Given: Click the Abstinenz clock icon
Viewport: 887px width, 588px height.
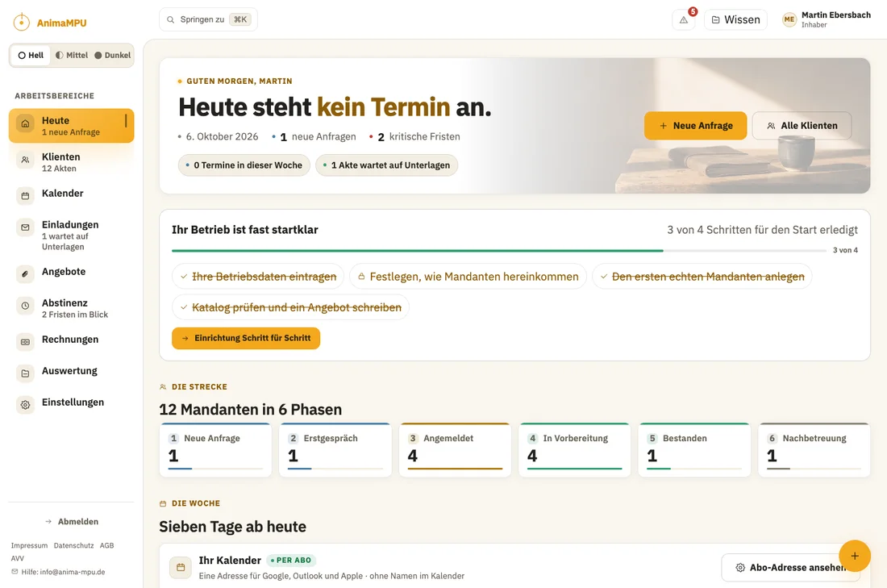Looking at the screenshot, I should click(25, 306).
